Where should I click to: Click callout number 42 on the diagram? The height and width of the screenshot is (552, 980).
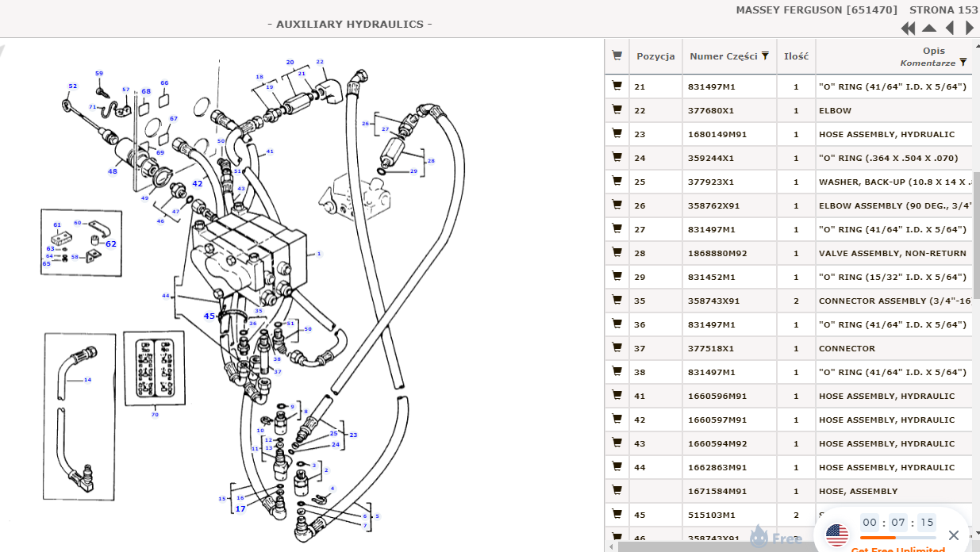pos(198,184)
